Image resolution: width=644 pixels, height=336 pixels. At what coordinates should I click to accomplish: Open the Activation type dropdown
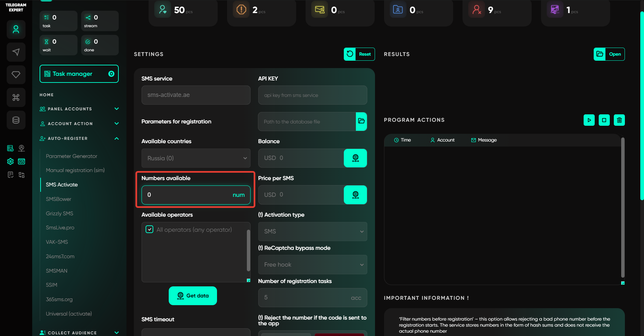[x=312, y=231]
